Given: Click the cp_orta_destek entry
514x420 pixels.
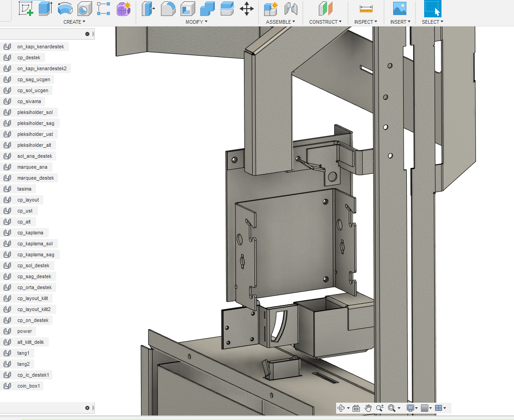Looking at the screenshot, I should point(34,288).
